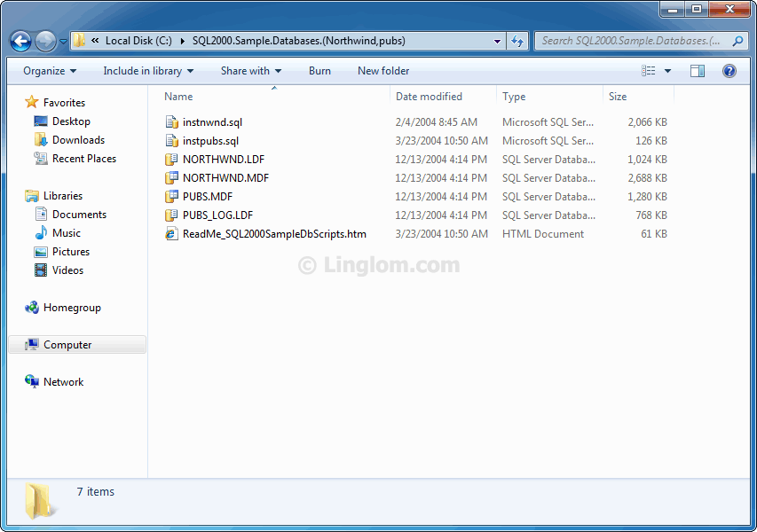Viewport: 757px width, 532px height.
Task: Open Desktop in Favorites
Action: (71, 121)
